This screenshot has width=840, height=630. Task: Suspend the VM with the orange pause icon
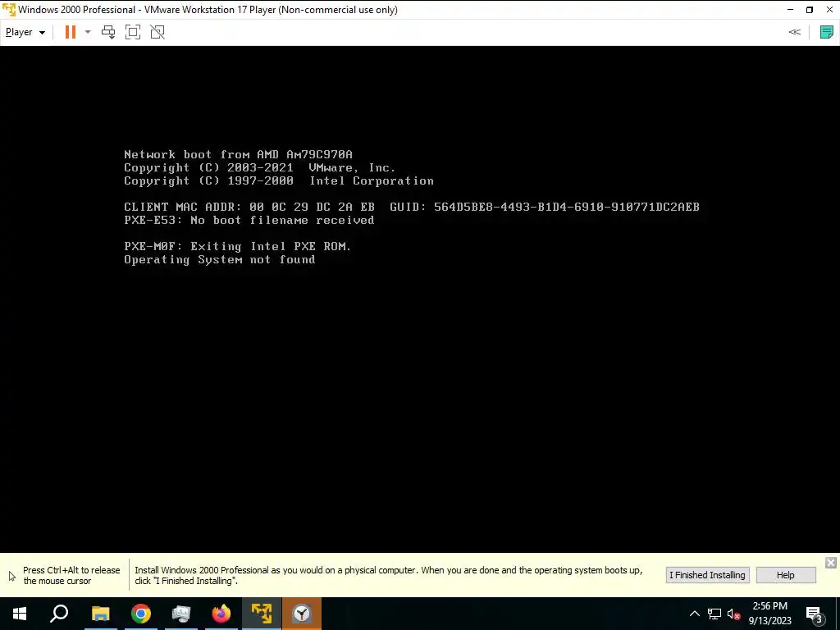coord(71,32)
